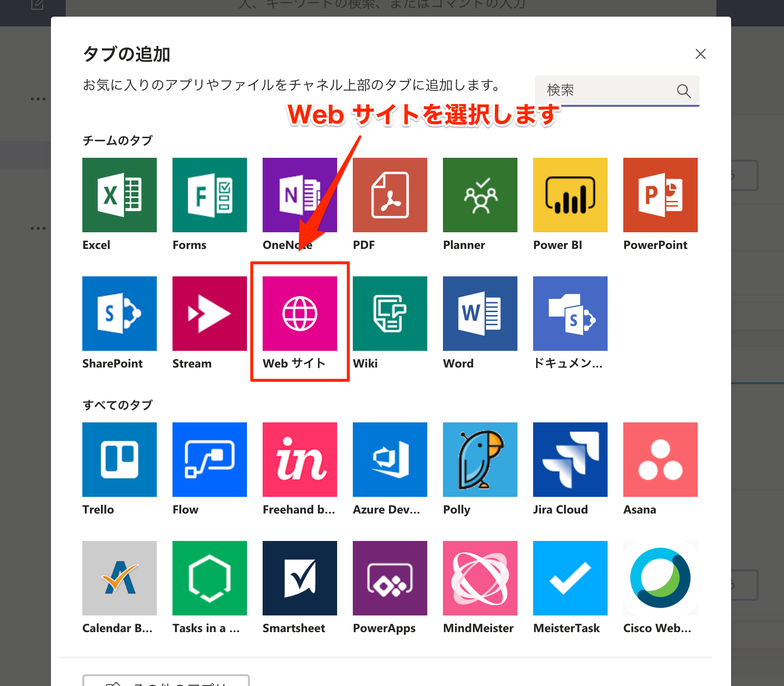
Task: Select the PDF tab app
Action: coord(390,195)
